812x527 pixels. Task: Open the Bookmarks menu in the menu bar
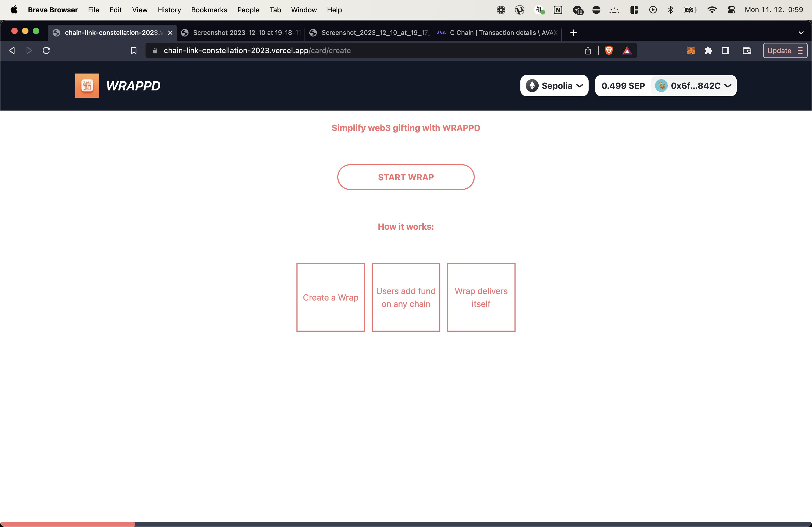point(209,10)
